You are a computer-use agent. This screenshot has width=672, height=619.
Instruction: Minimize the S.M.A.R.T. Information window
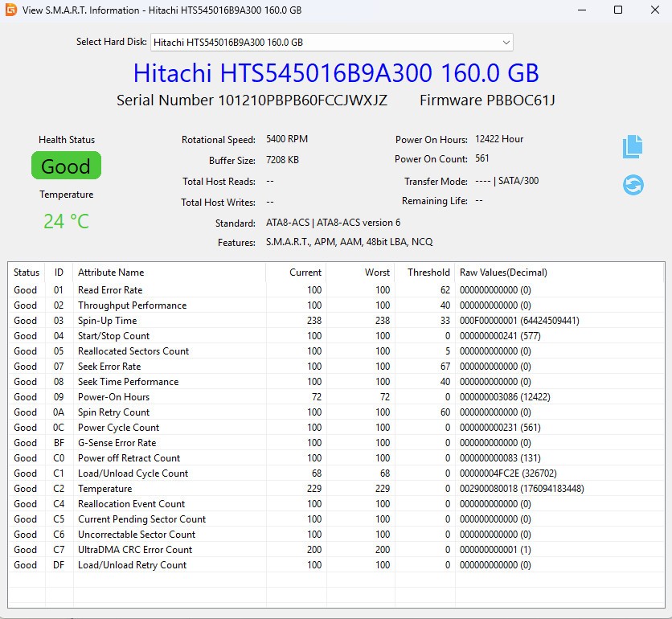(x=582, y=10)
